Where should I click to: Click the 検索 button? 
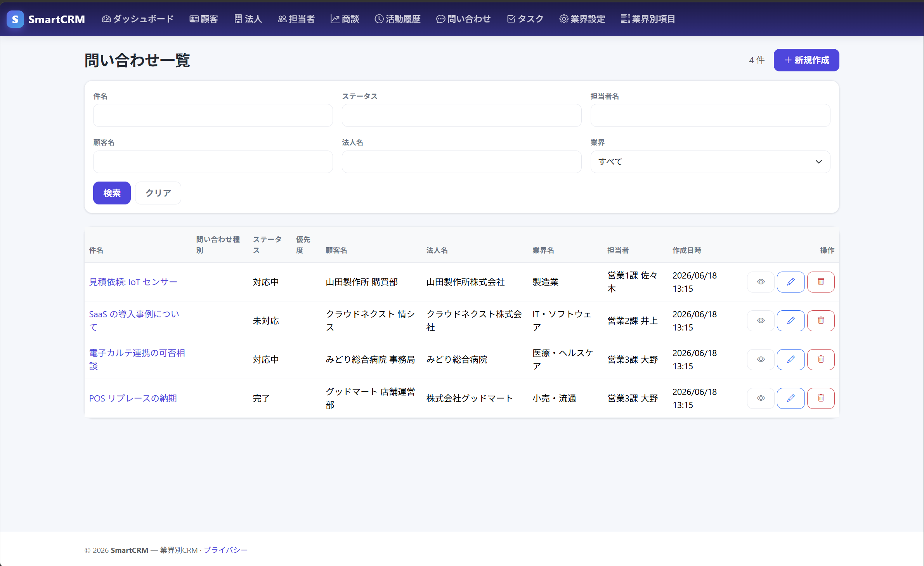pyautogui.click(x=112, y=193)
